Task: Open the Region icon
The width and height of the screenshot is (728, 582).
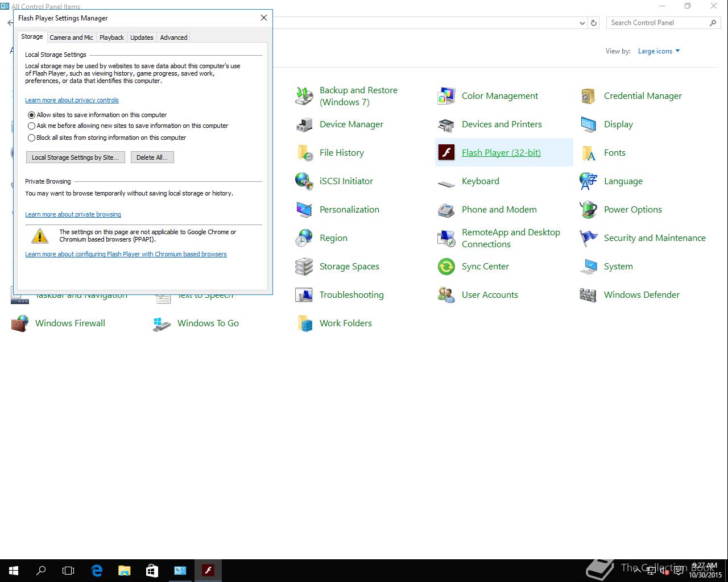Action: click(304, 238)
